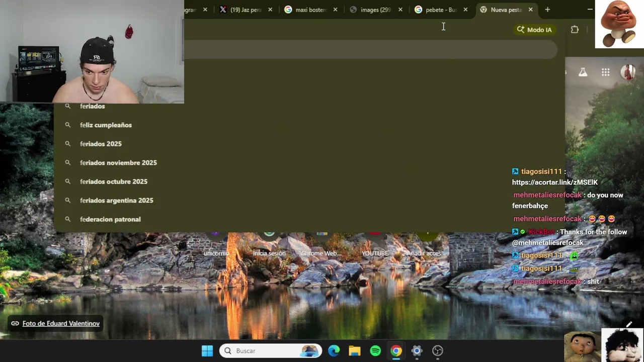
Task: Select suggestion "feriados octubre 2025"
Action: pos(309,182)
